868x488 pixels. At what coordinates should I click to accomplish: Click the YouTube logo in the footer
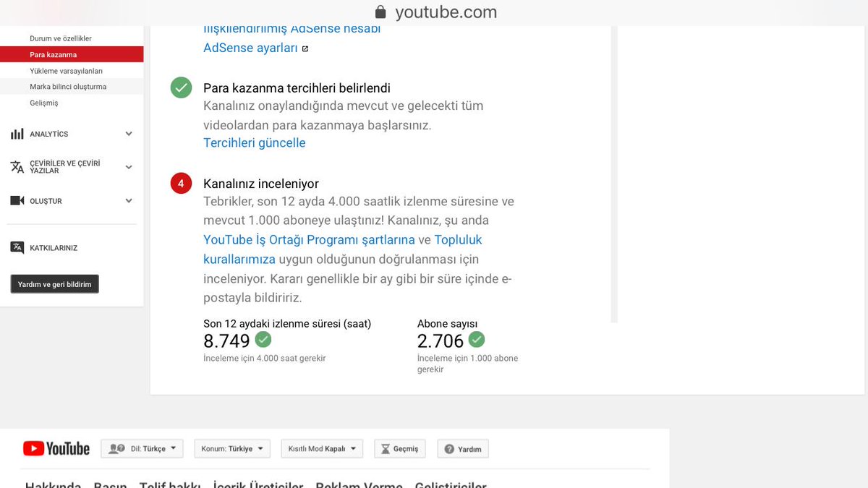56,449
